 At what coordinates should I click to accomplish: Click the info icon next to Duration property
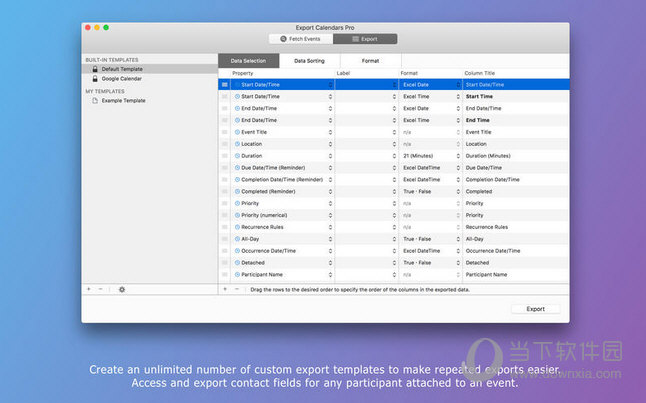(237, 156)
